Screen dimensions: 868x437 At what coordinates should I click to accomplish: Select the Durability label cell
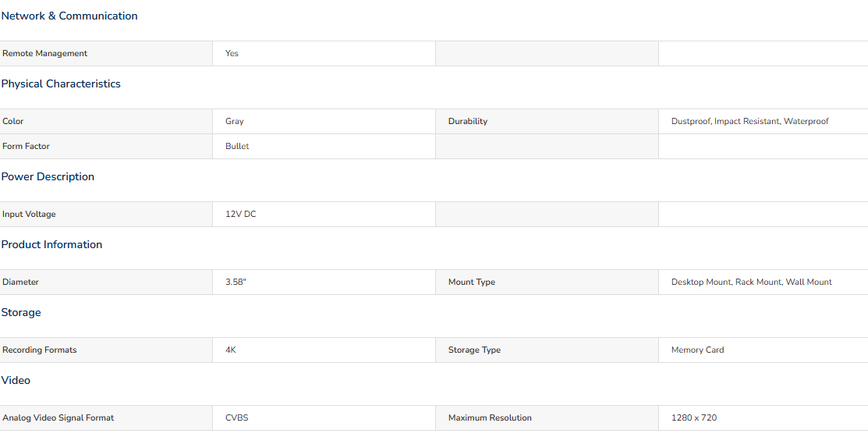547,121
